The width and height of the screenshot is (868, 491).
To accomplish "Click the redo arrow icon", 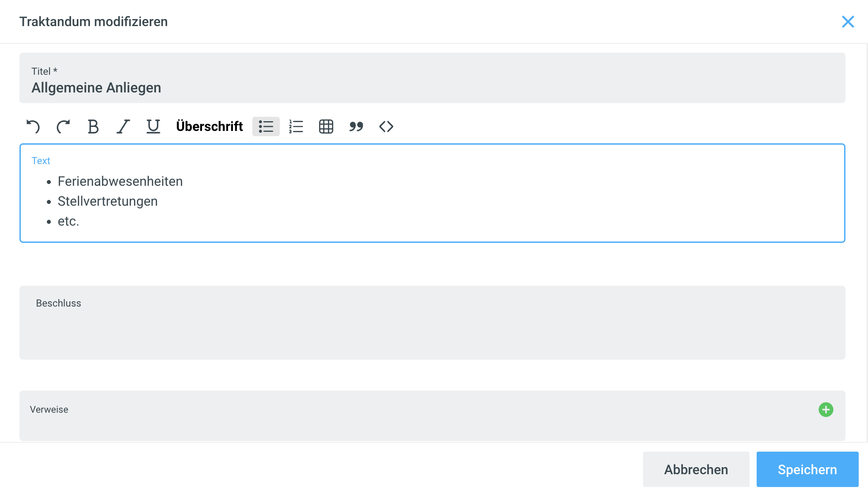I will coord(63,127).
